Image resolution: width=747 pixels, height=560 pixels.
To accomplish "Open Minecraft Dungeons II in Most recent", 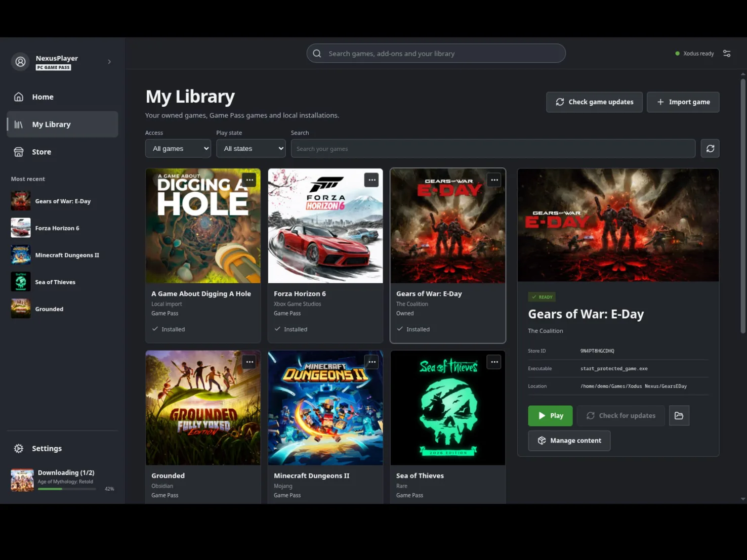I will click(x=62, y=255).
